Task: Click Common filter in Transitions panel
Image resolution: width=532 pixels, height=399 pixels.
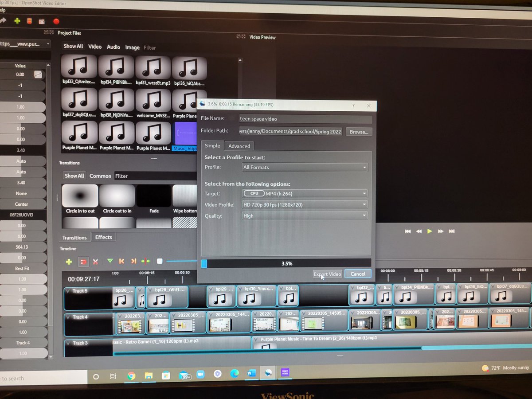Action: tap(101, 176)
